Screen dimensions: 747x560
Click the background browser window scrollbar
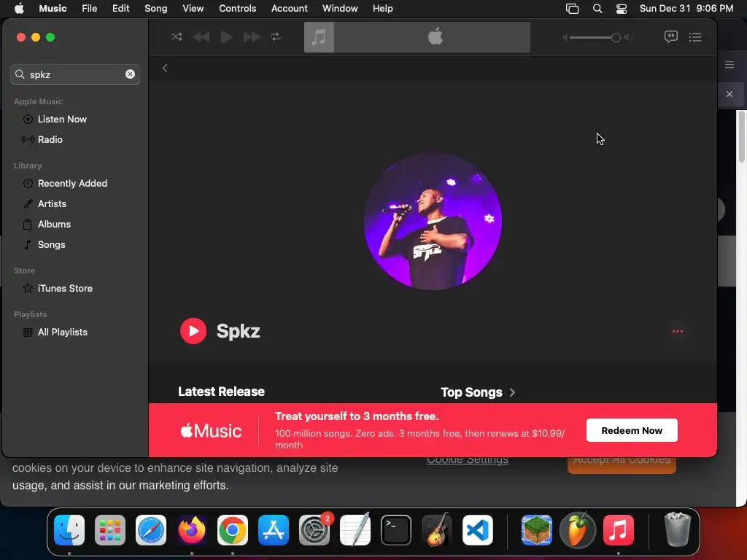741,138
